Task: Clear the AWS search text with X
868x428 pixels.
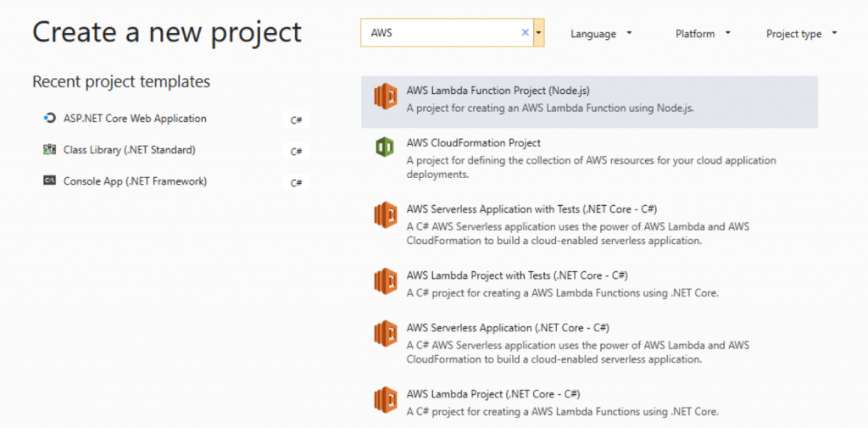Action: tap(525, 33)
